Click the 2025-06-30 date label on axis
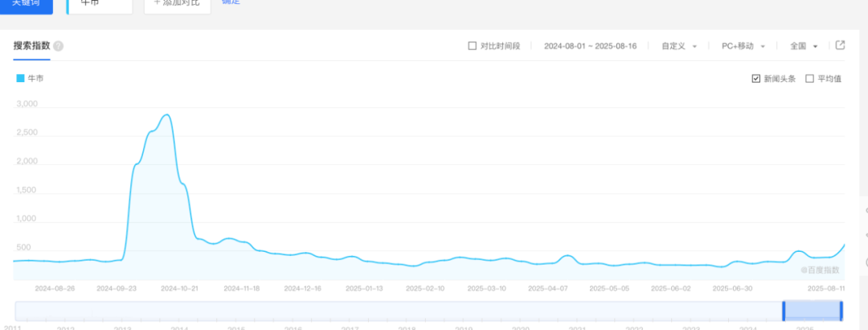Image resolution: width=868 pixels, height=330 pixels. 732,289
